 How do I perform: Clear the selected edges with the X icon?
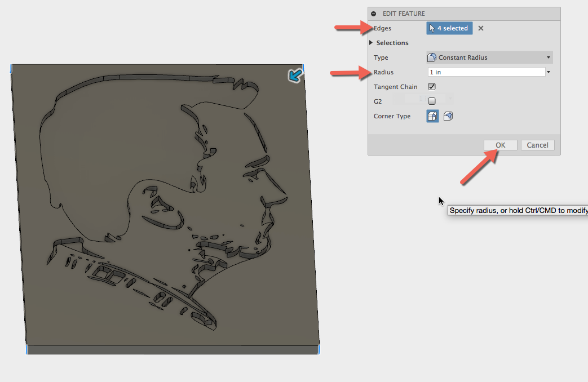coord(480,28)
